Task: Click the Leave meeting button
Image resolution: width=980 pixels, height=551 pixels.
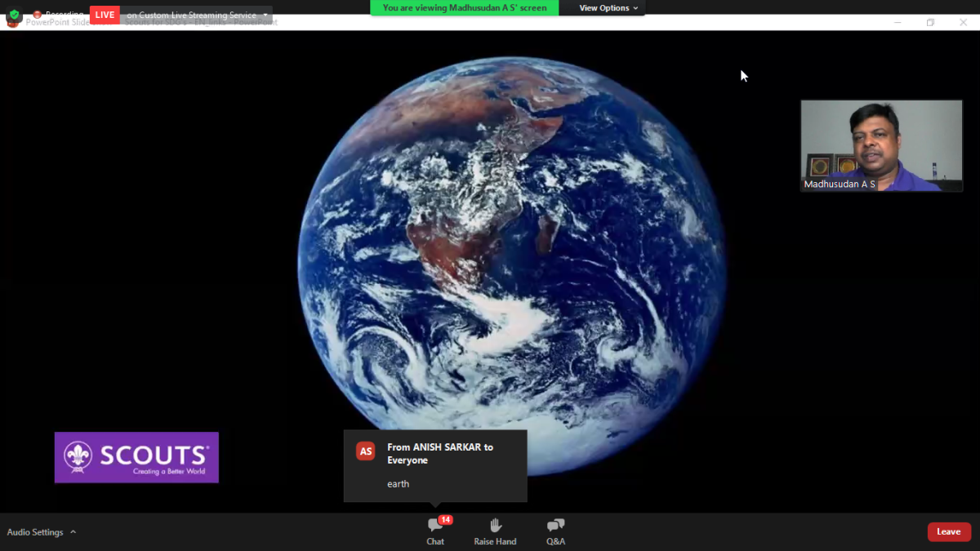Action: [x=949, y=531]
